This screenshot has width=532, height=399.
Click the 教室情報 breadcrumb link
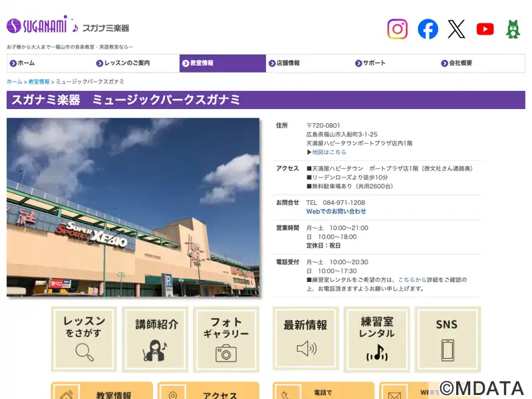coord(39,82)
